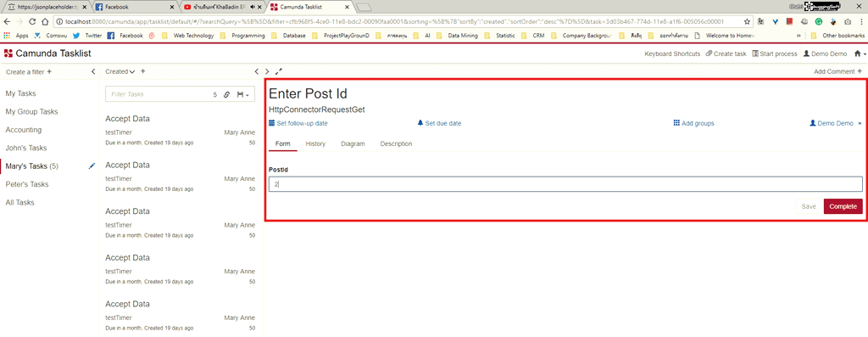Mute the YouTube tab speaker icon
The height and width of the screenshot is (337, 868).
pyautogui.click(x=252, y=7)
